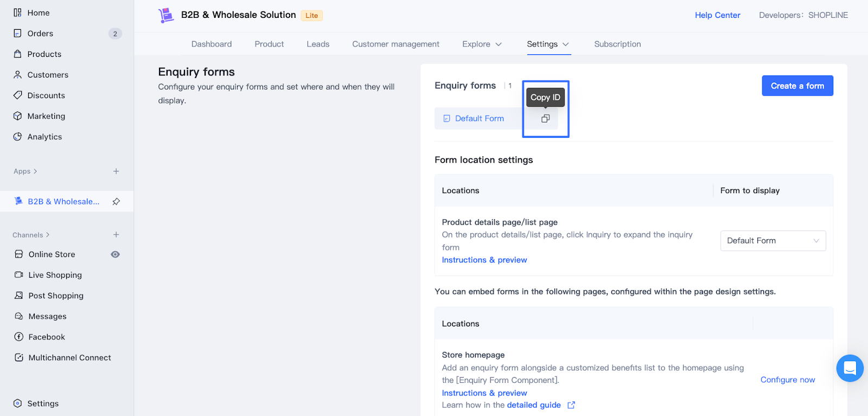Toggle Online Store preview eye icon
This screenshot has width=868, height=416.
click(115, 254)
